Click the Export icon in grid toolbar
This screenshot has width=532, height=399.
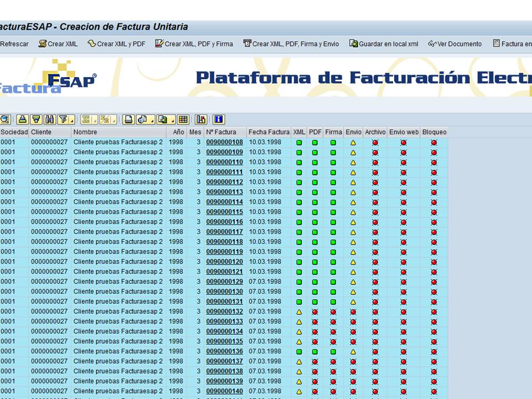[163, 120]
